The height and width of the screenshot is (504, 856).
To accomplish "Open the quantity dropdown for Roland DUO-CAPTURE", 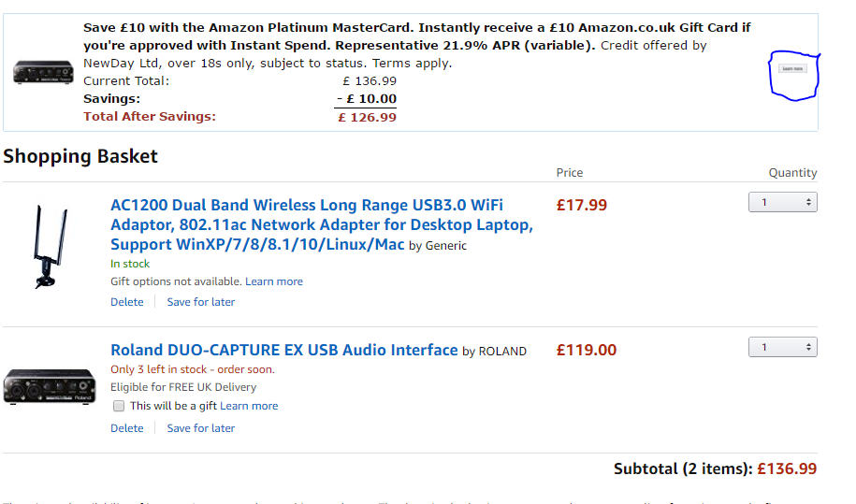I will (782, 348).
